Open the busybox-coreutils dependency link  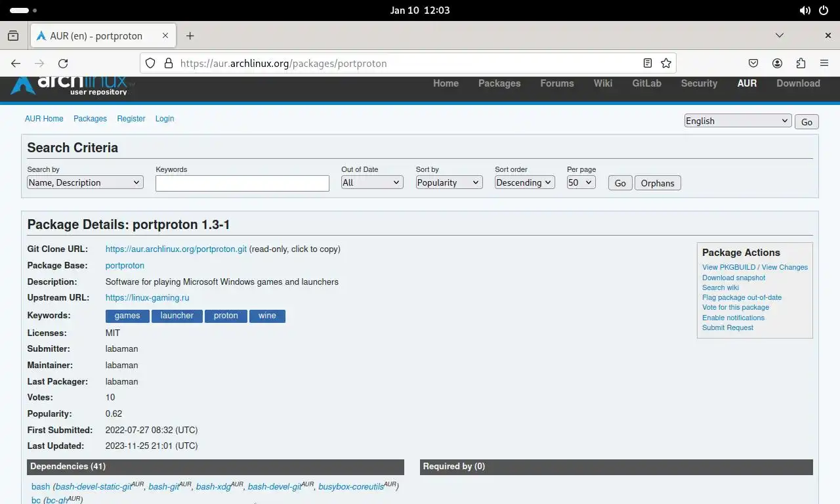(x=351, y=487)
